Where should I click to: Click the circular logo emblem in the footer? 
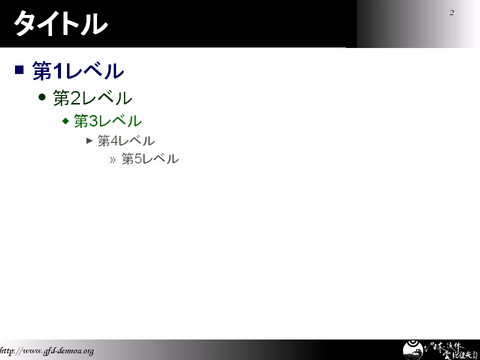click(x=413, y=350)
